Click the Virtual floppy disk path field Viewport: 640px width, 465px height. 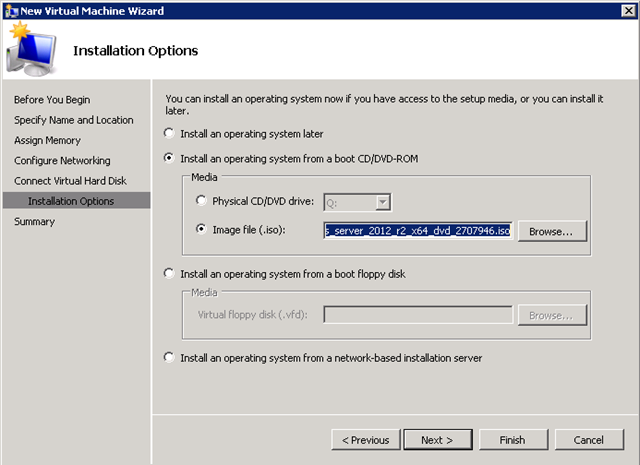point(418,315)
